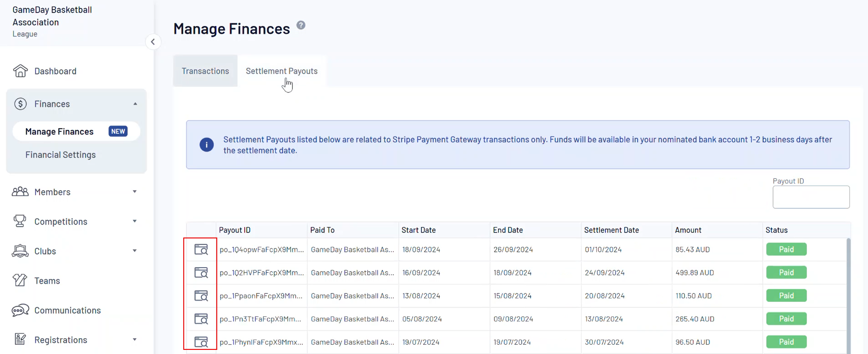
Task: Go to Teams section
Action: [x=47, y=281]
